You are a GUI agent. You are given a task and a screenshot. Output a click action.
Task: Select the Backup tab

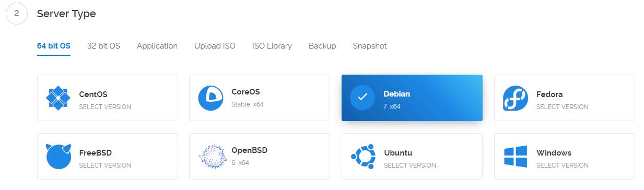(x=322, y=46)
